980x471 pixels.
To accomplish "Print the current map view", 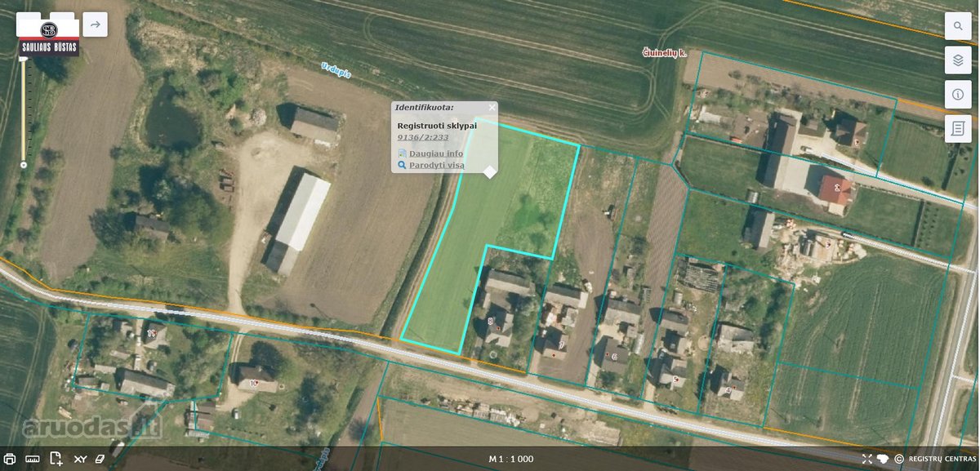I will pyautogui.click(x=10, y=459).
